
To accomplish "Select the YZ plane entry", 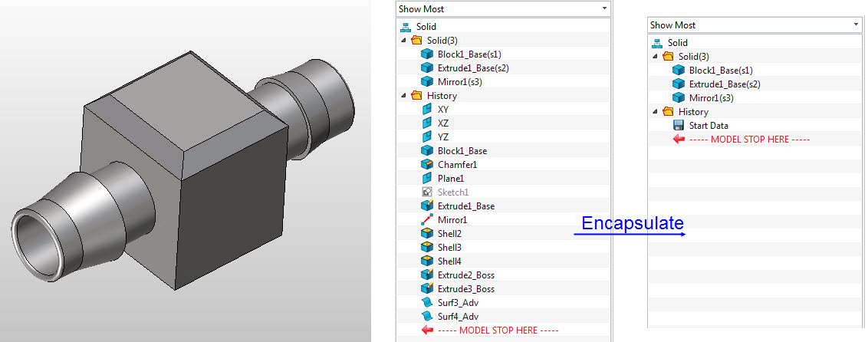I will 443,137.
